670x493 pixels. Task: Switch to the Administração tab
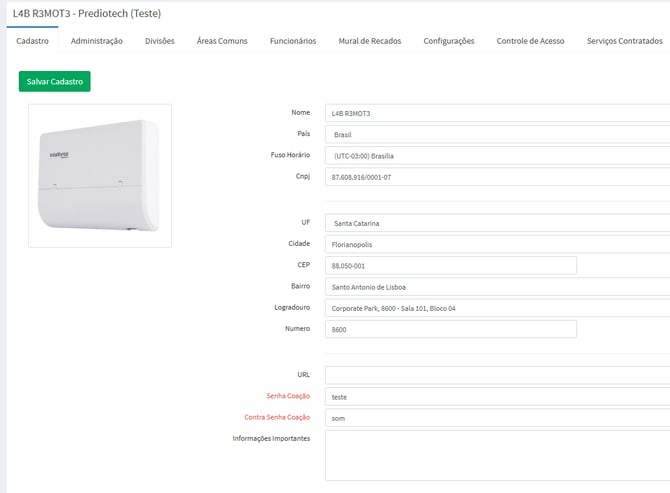[x=97, y=41]
